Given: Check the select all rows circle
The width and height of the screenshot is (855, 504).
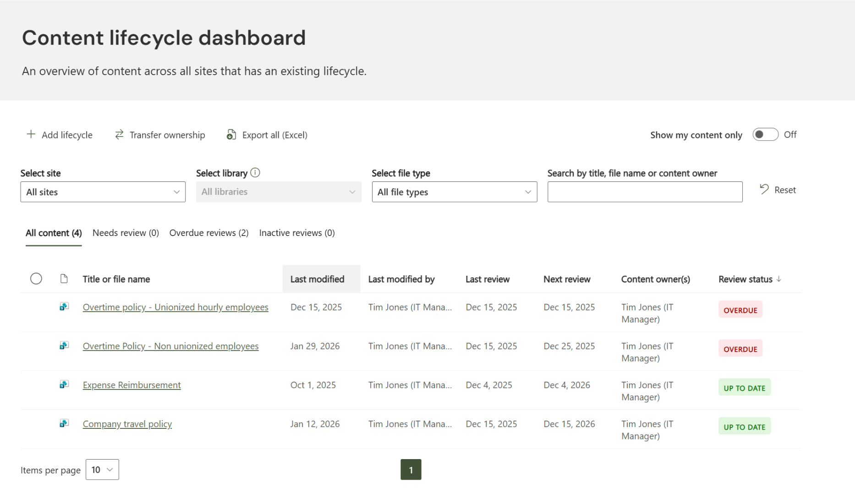Looking at the screenshot, I should click(x=36, y=279).
